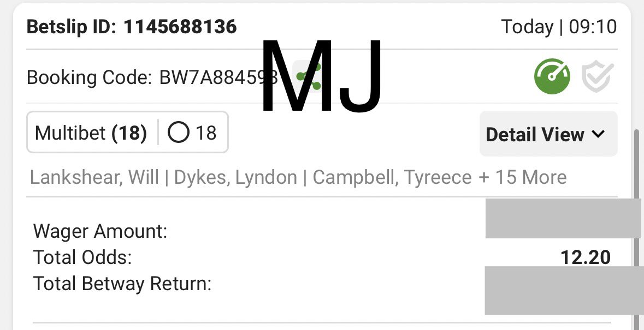This screenshot has width=644, height=330.
Task: Expand the Lankshear, Will selection summary
Action: (x=94, y=177)
